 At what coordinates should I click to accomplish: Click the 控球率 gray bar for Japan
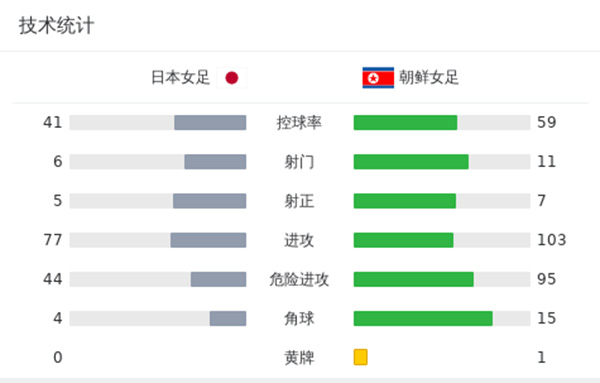[x=210, y=123]
